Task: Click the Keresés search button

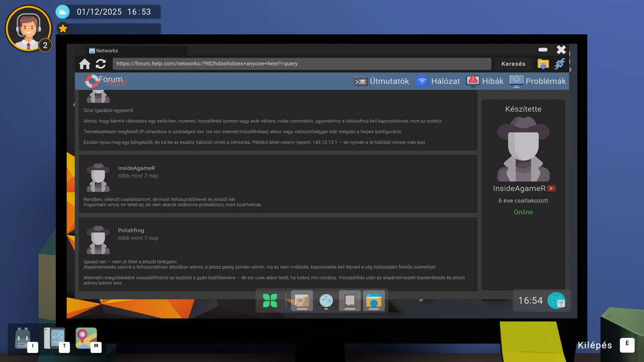Action: tap(513, 64)
